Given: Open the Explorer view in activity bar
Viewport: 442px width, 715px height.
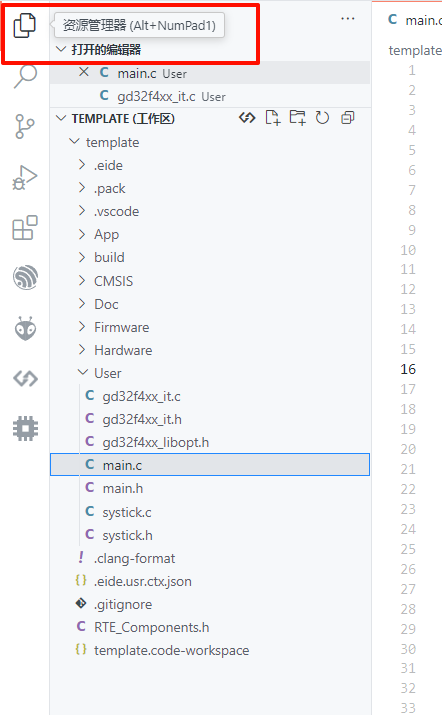Looking at the screenshot, I should (x=25, y=26).
